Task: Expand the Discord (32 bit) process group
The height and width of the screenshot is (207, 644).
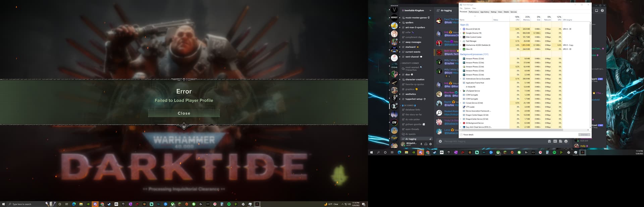Action: (461, 29)
